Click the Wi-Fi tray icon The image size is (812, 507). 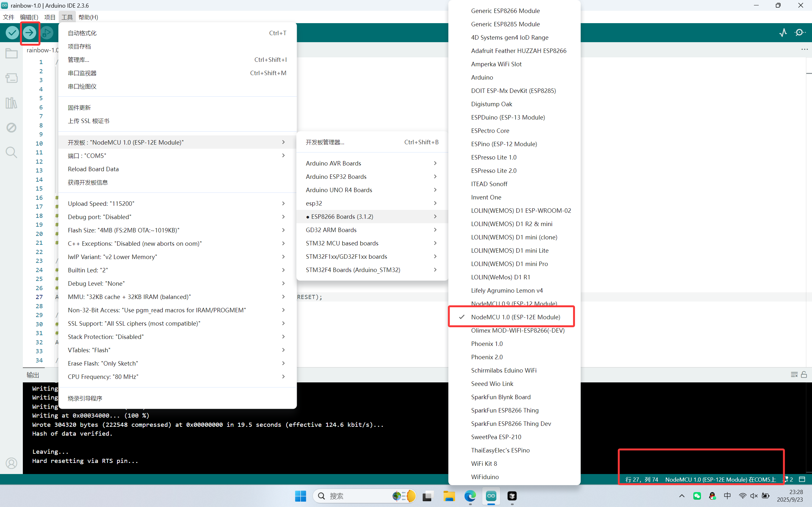click(743, 496)
